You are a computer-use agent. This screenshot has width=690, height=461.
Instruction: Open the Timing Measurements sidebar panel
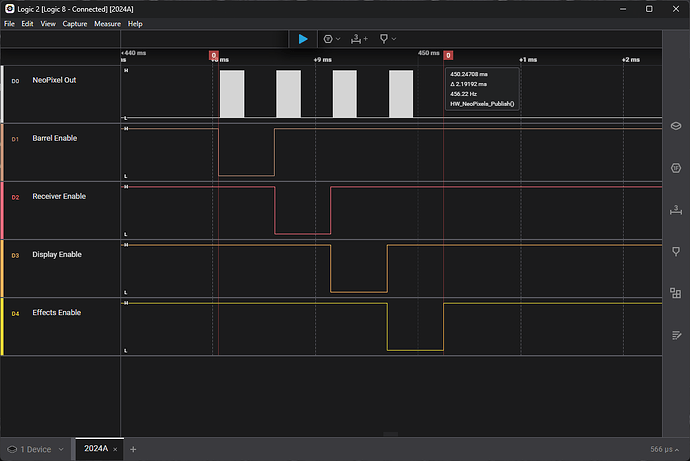[x=675, y=209]
